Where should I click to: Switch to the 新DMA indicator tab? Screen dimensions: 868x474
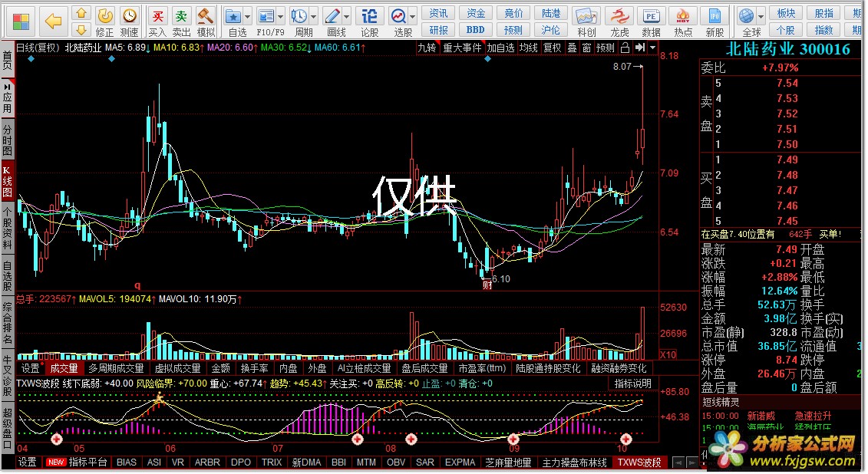tap(306, 462)
